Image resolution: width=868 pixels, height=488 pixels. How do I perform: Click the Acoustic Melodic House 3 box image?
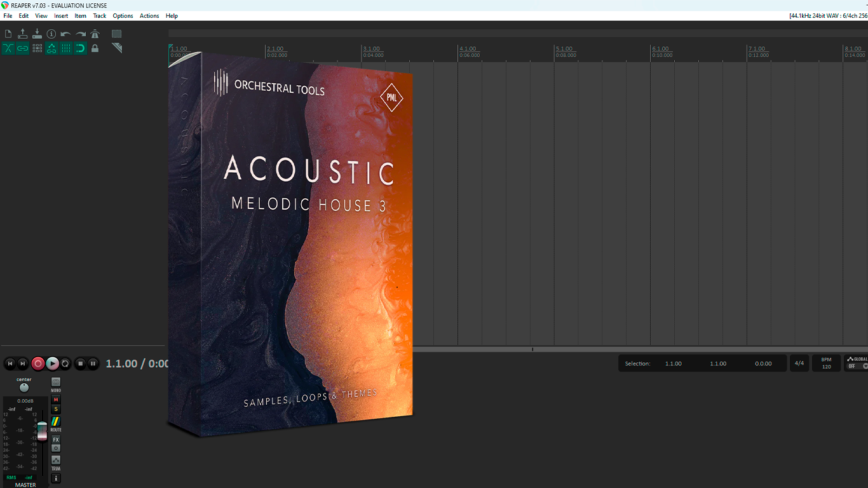pos(290,245)
